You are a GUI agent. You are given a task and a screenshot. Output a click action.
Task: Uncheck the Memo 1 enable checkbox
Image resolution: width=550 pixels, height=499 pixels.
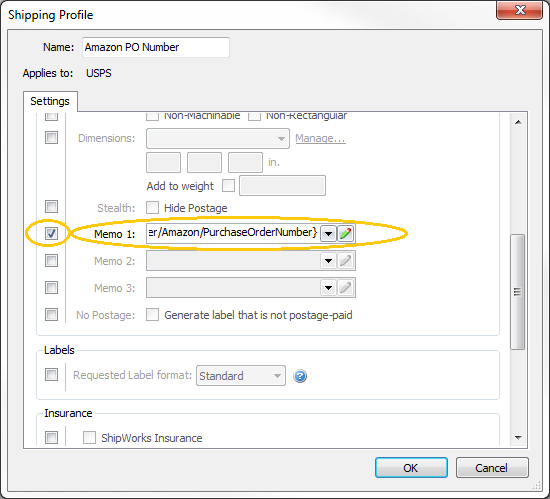[52, 234]
